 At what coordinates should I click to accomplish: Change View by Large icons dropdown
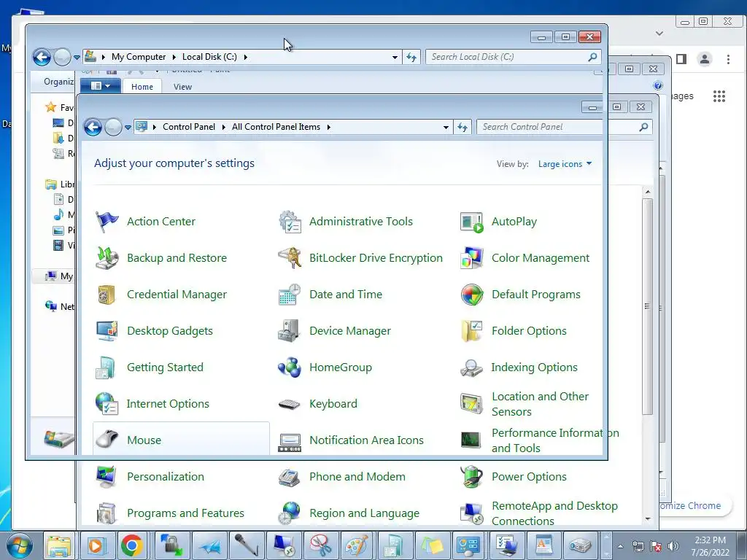[565, 164]
